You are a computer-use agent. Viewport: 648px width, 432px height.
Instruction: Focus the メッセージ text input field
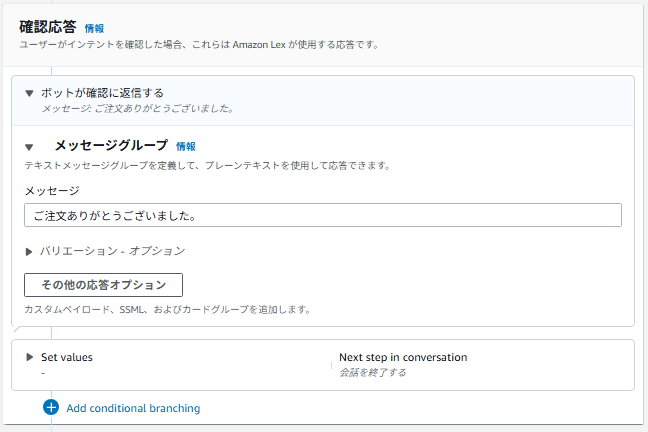322,215
